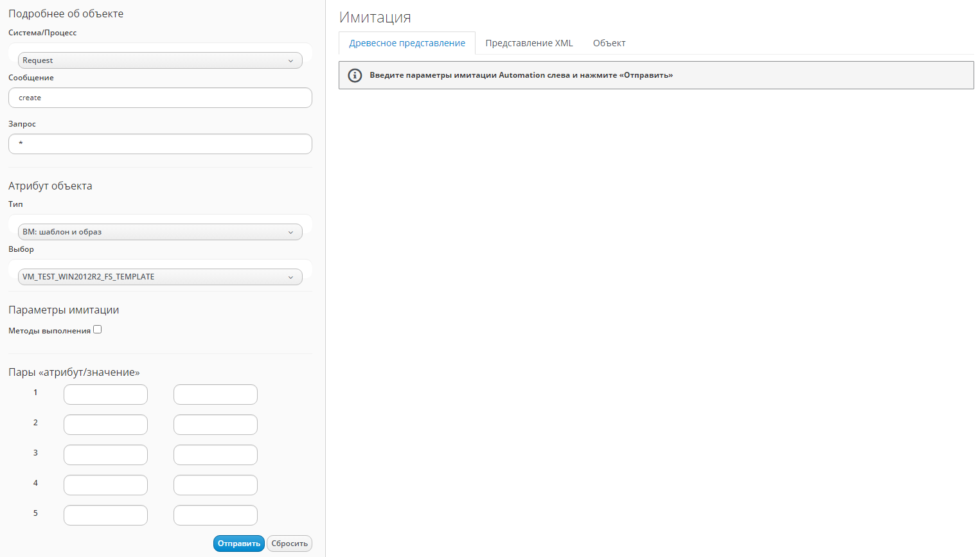Viewport: 980px width, 557px height.
Task: Expand the Тип dropdown with ВМ: шаблон и образ
Action: click(x=160, y=232)
